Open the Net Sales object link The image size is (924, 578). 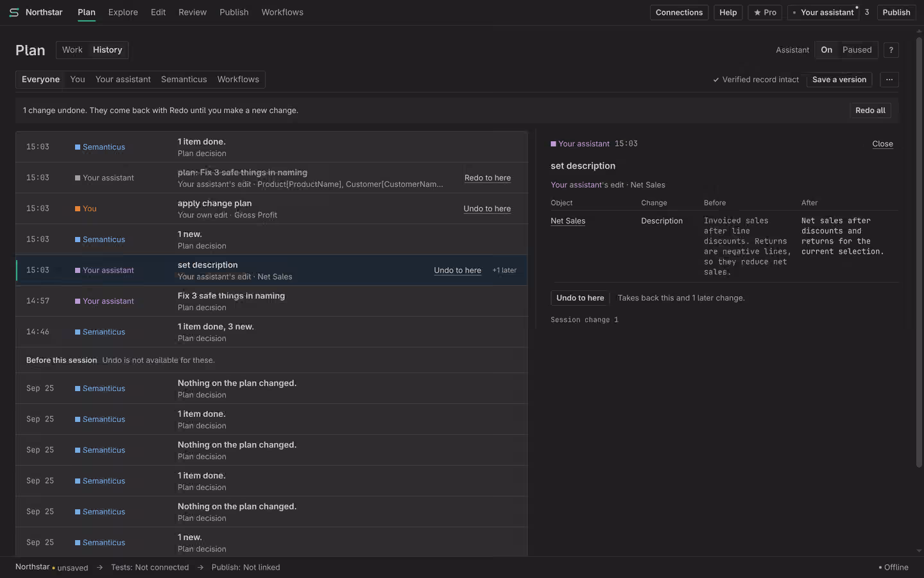(x=568, y=221)
